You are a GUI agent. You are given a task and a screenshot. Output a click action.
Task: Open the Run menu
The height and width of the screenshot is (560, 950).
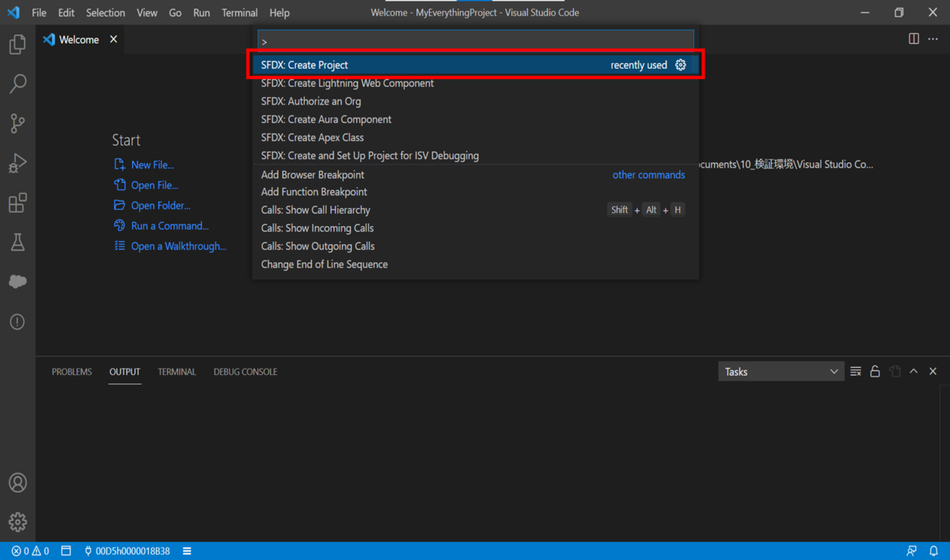tap(201, 13)
